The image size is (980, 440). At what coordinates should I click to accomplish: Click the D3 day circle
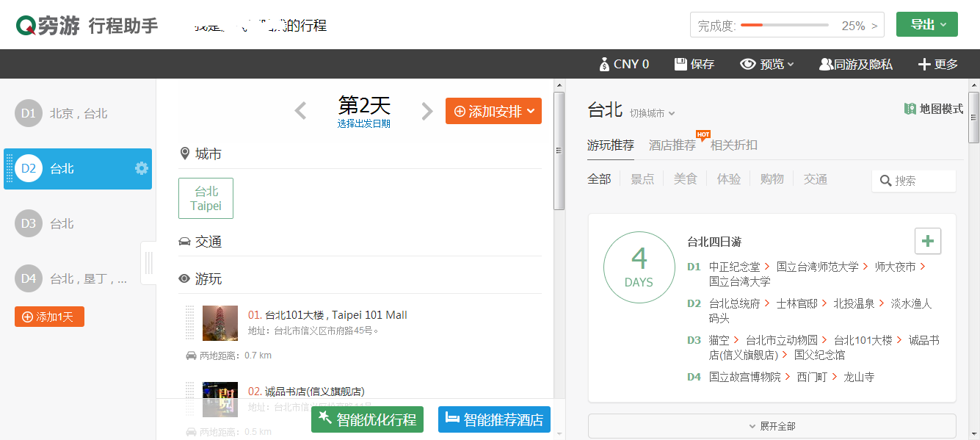pyautogui.click(x=29, y=223)
